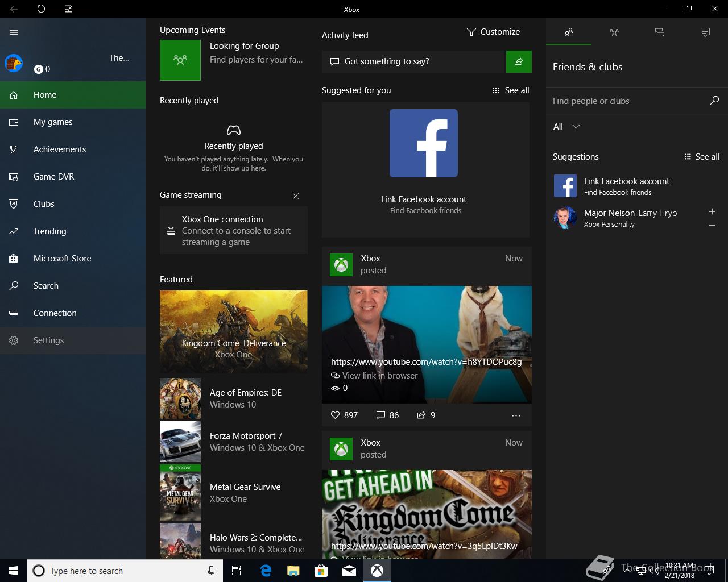Click the G gamerscore badge

[x=39, y=69]
